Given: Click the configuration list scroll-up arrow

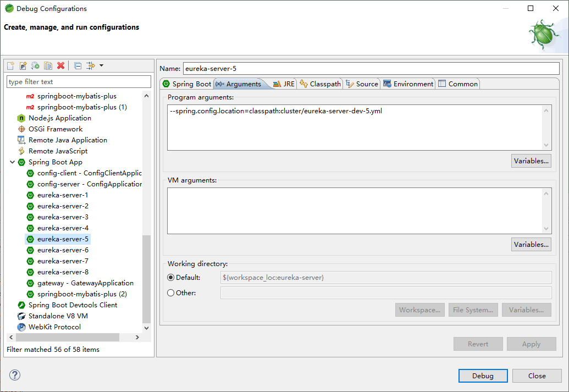Looking at the screenshot, I should 147,96.
